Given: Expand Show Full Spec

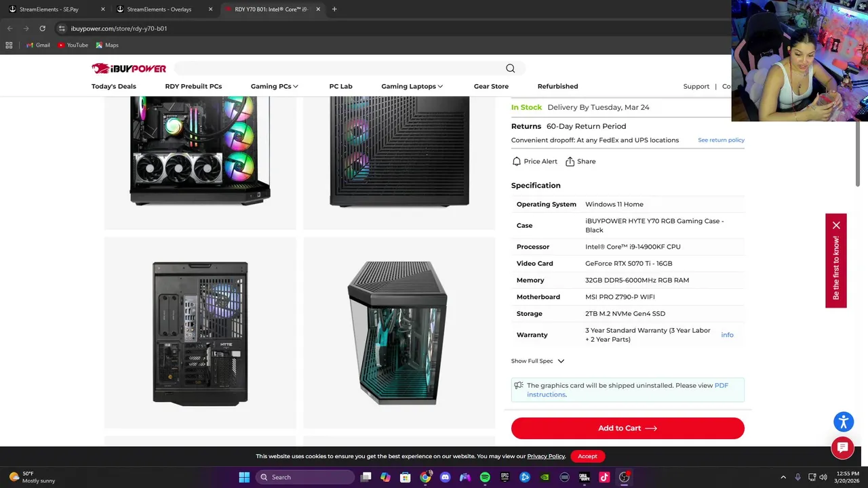Looking at the screenshot, I should point(538,361).
